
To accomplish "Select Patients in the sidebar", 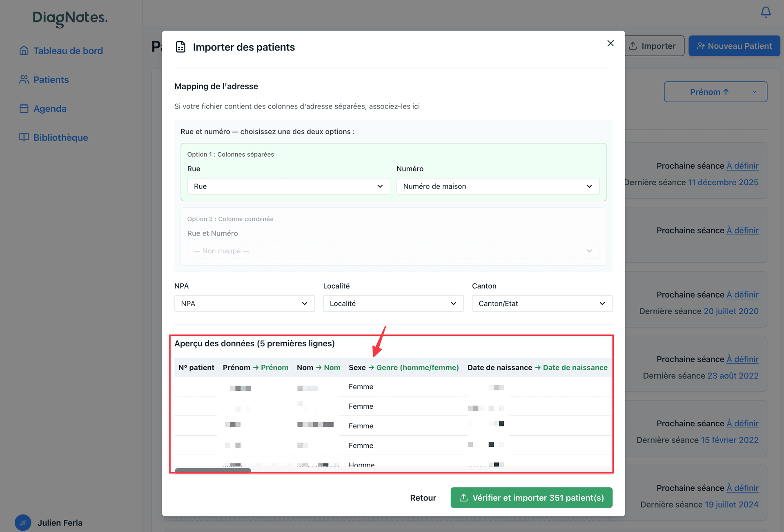I will coord(51,80).
